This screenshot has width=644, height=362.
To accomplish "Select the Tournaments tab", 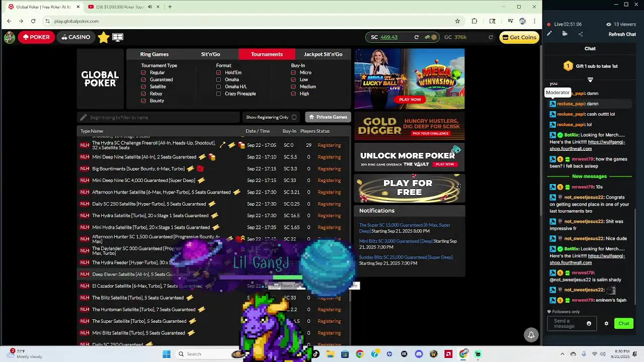I will coord(267,54).
